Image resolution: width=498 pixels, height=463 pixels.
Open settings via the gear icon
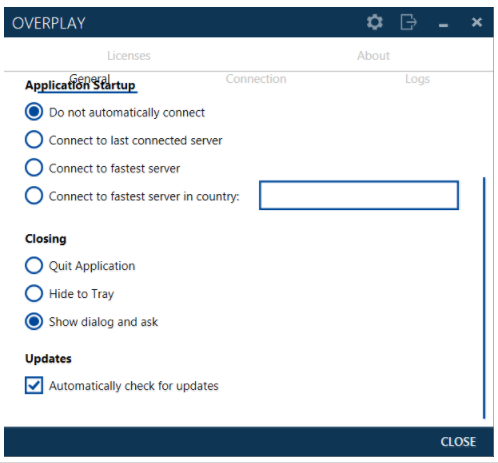coord(375,22)
